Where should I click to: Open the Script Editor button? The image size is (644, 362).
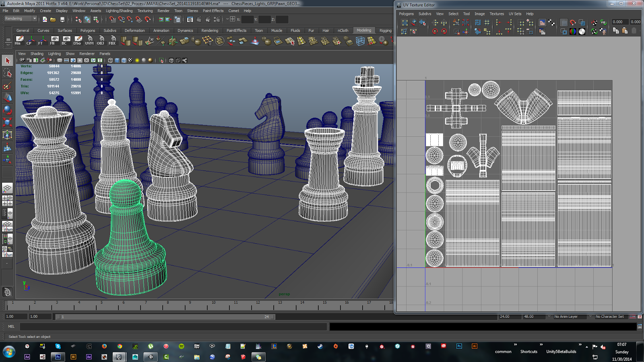(640, 327)
